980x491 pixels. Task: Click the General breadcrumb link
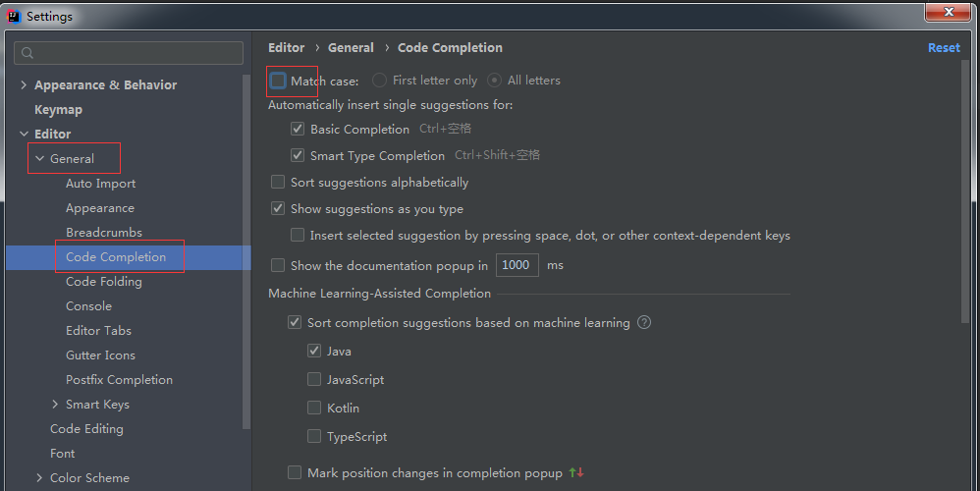351,48
